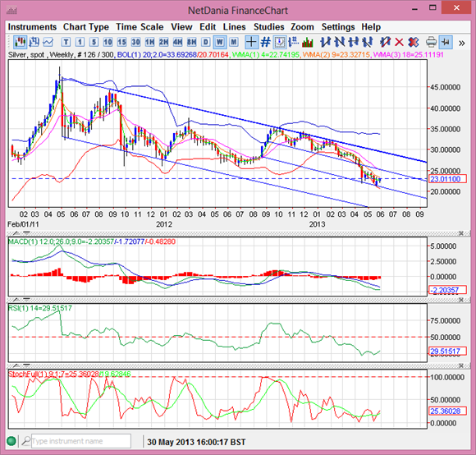Choose the 8H time scale button

tap(191, 42)
